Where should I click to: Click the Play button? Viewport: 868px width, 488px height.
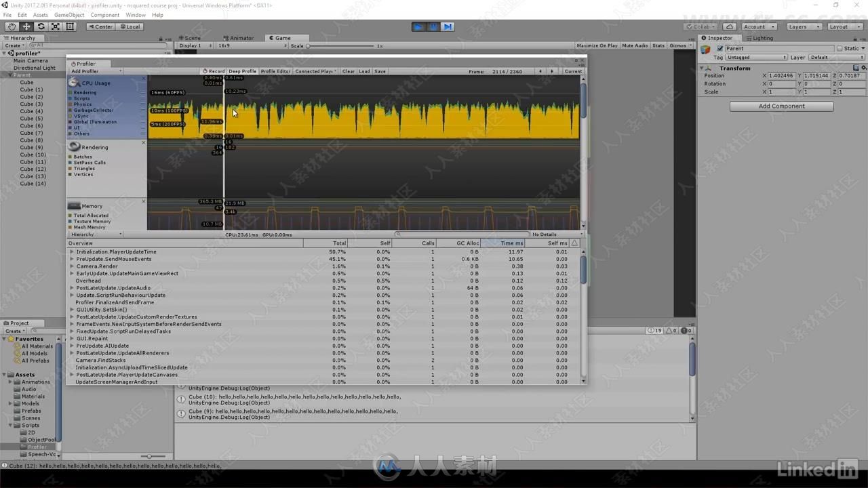[418, 26]
